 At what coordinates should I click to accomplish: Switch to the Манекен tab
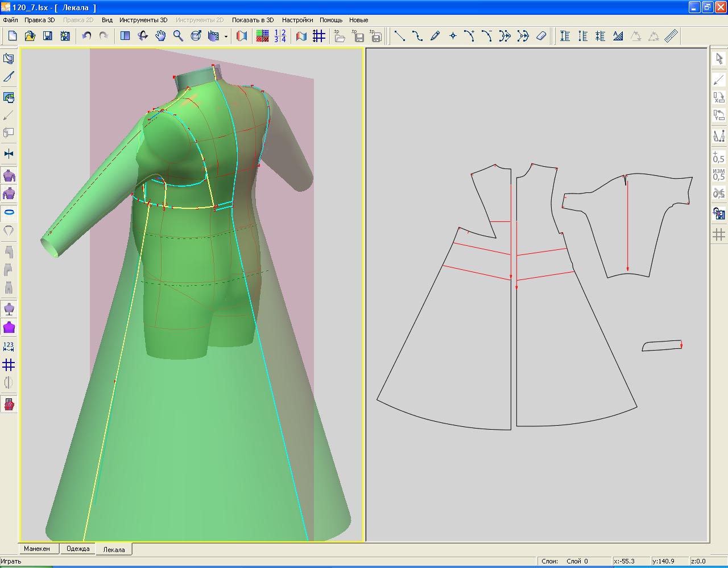click(x=37, y=549)
